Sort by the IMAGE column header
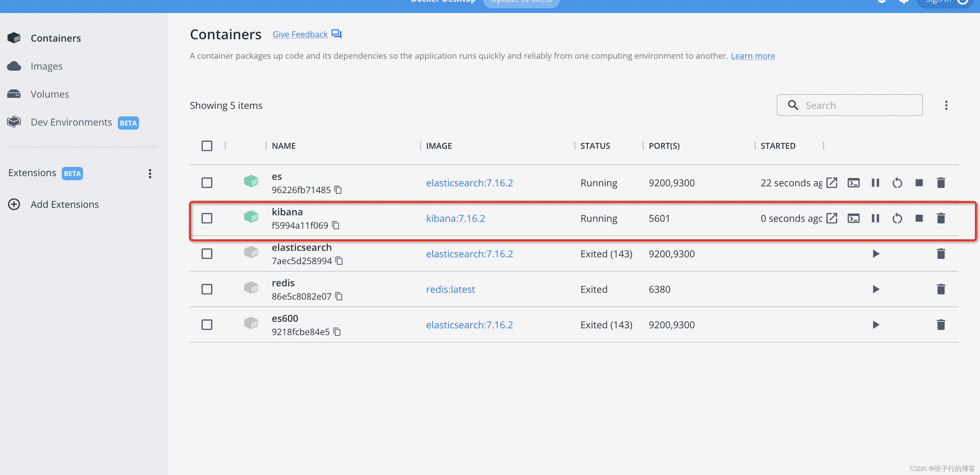Viewport: 980px width, 475px height. point(439,146)
